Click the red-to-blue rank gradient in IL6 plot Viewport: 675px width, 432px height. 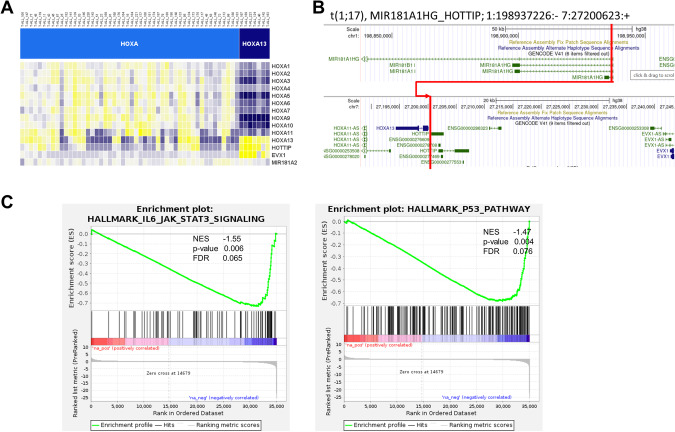tap(184, 342)
